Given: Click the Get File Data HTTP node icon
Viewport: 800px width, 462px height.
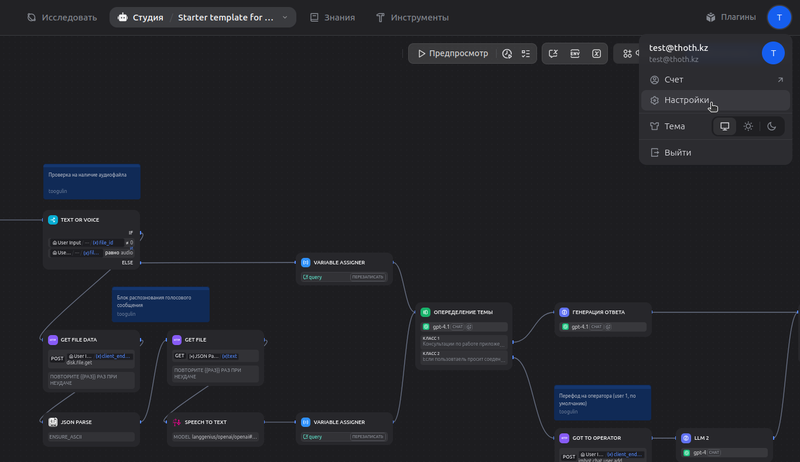Looking at the screenshot, I should click(53, 340).
